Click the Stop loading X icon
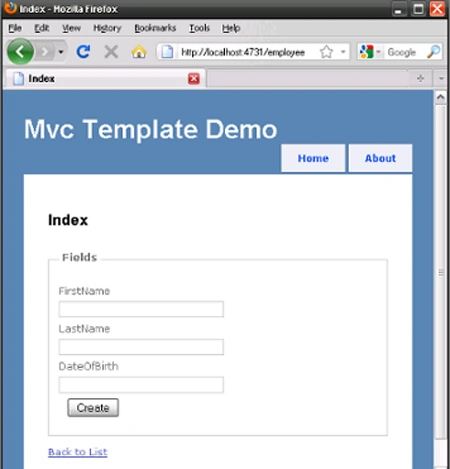Viewport: 450px width, 469px height. point(111,52)
